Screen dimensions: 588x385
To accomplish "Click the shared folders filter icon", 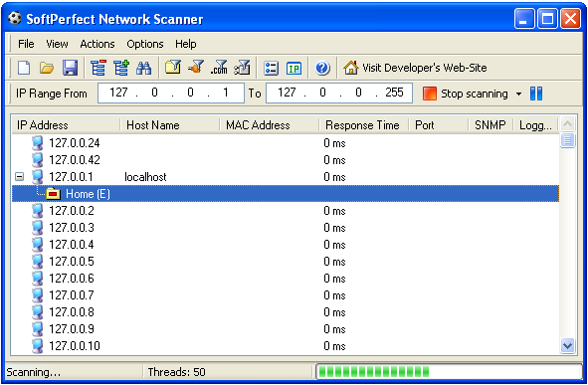I will pos(173,68).
